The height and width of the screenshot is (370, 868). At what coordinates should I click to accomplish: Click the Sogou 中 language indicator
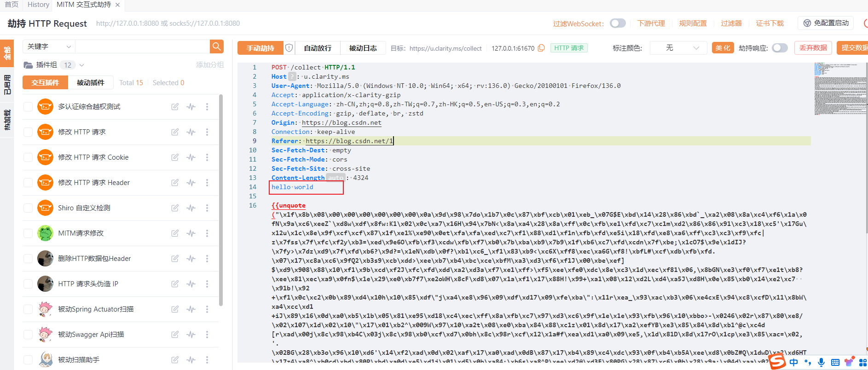[793, 363]
